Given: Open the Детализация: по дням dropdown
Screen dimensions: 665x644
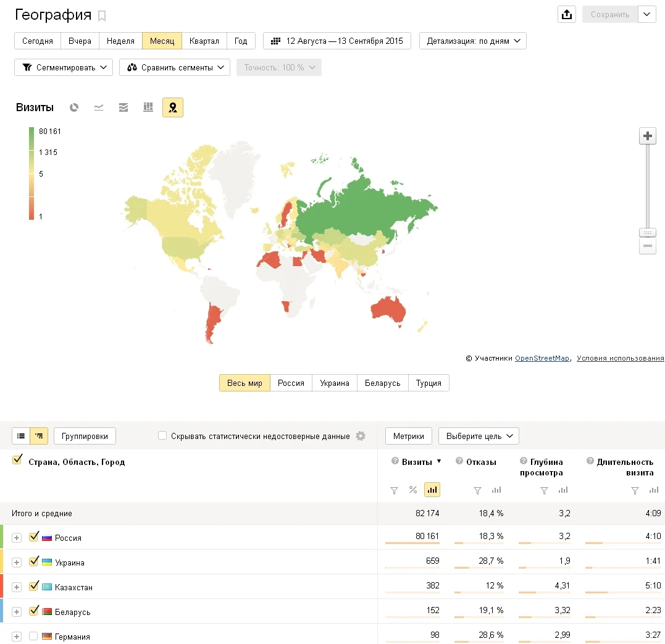Looking at the screenshot, I should click(473, 41).
